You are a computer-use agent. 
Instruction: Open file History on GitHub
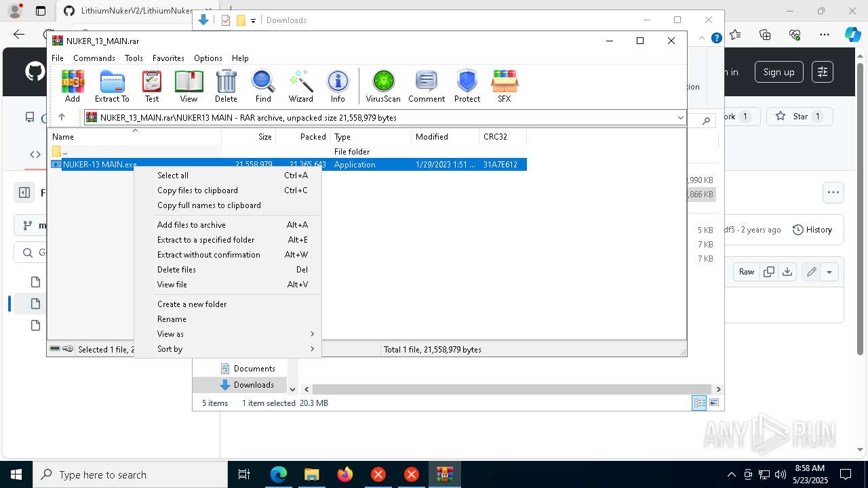point(812,230)
